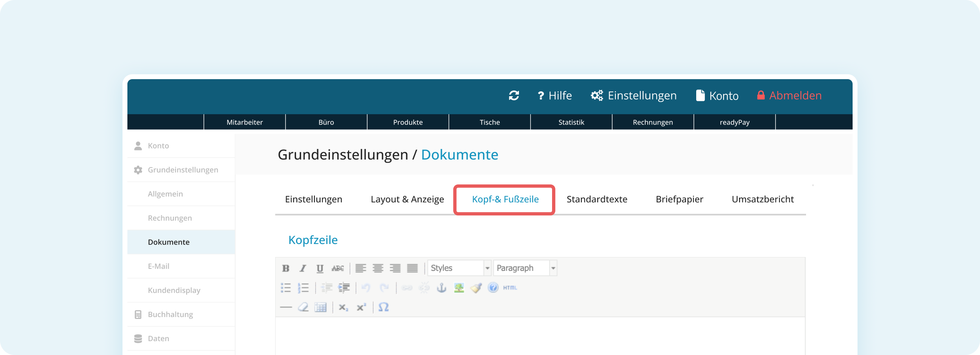This screenshot has width=980, height=355.
Task: Apply superscript formatting
Action: coord(361,307)
